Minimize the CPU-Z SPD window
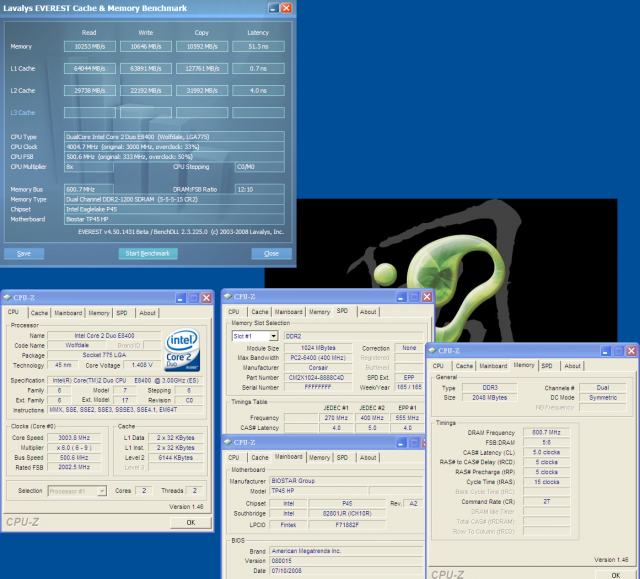 (401, 297)
